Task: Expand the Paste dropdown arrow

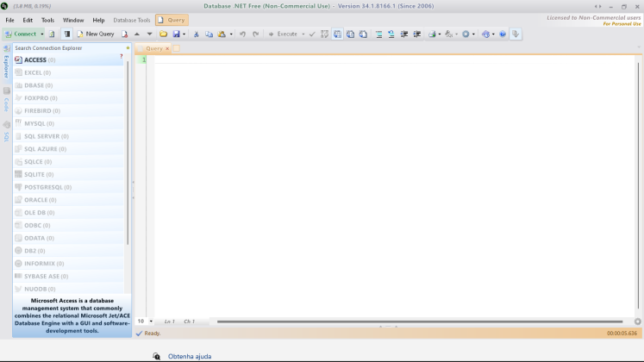Action: 231,34
